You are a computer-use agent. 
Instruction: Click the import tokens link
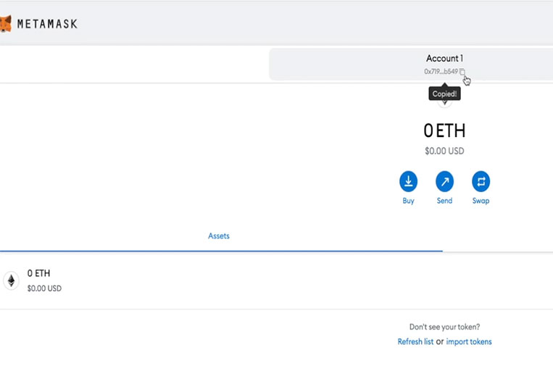(x=469, y=341)
